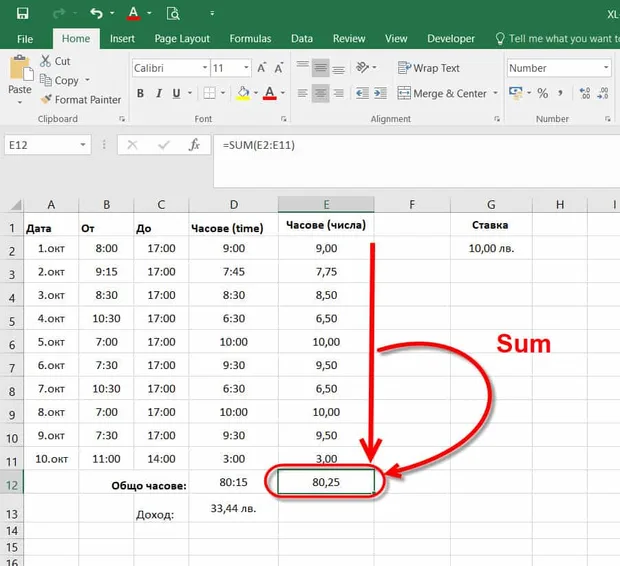Screen dimensions: 620x566
Task: Cancel formula entry with the X icon
Action: tap(132, 145)
